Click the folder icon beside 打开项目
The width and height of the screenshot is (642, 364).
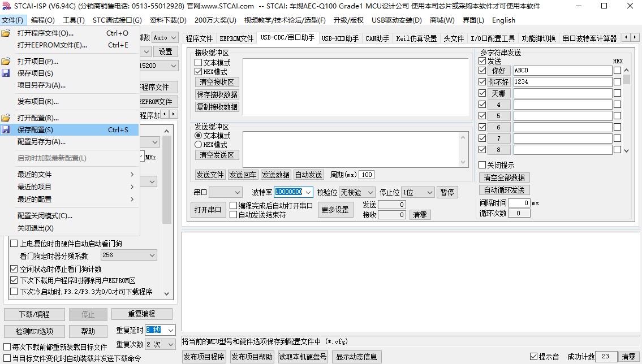tap(6, 62)
